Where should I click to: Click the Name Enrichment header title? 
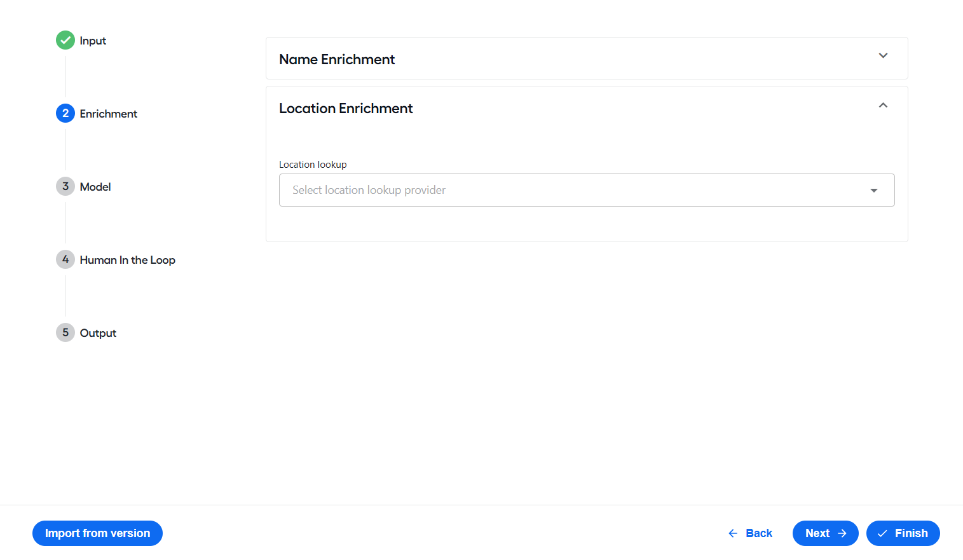pyautogui.click(x=337, y=59)
